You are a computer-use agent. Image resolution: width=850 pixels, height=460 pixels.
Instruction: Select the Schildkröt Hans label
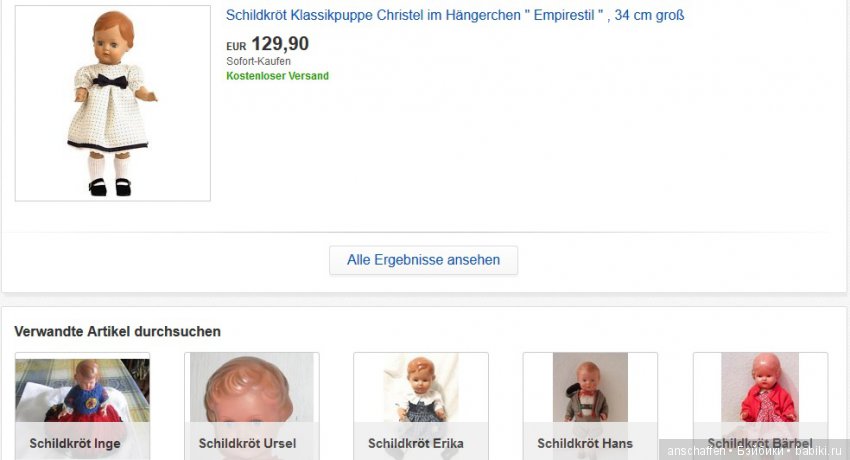tap(585, 443)
